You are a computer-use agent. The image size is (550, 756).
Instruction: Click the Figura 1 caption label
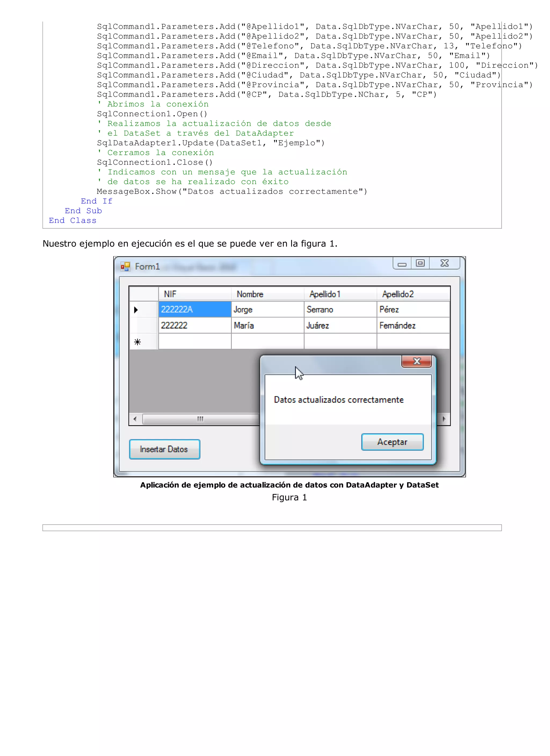tap(289, 497)
